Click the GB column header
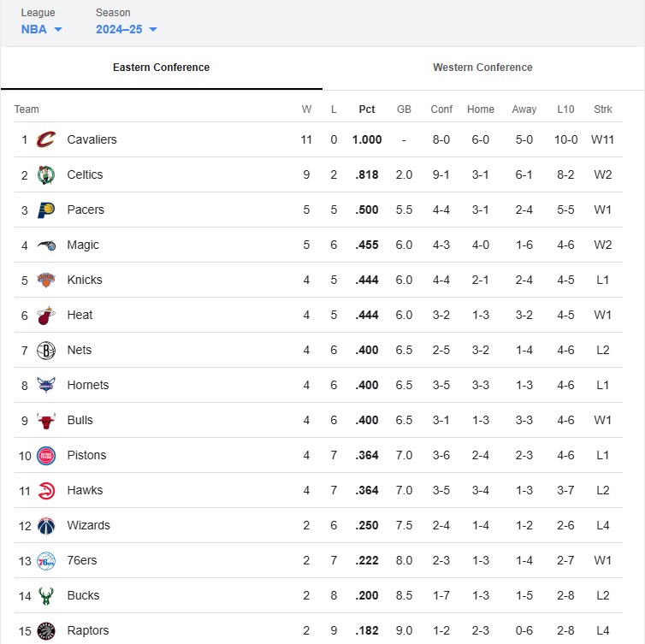Viewport: 645px width, 644px height. 404,109
